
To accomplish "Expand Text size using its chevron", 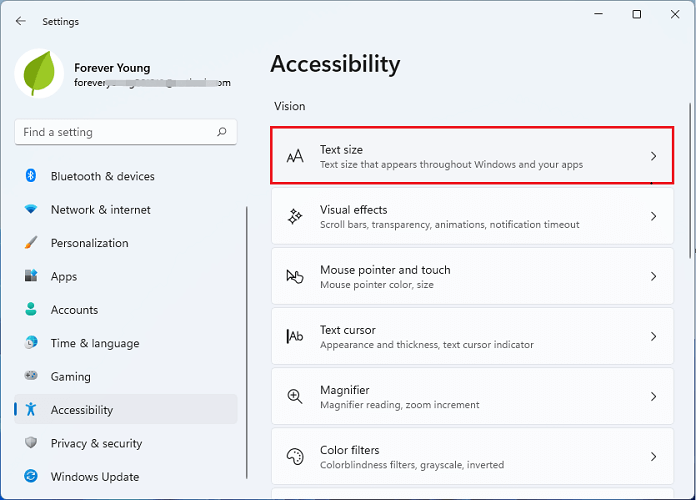I will pyautogui.click(x=653, y=156).
